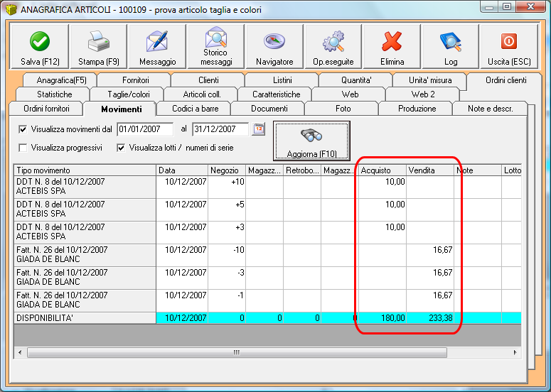This screenshot has height=392, width=551.
Task: Open the calendar date picker icon
Action: (x=259, y=129)
